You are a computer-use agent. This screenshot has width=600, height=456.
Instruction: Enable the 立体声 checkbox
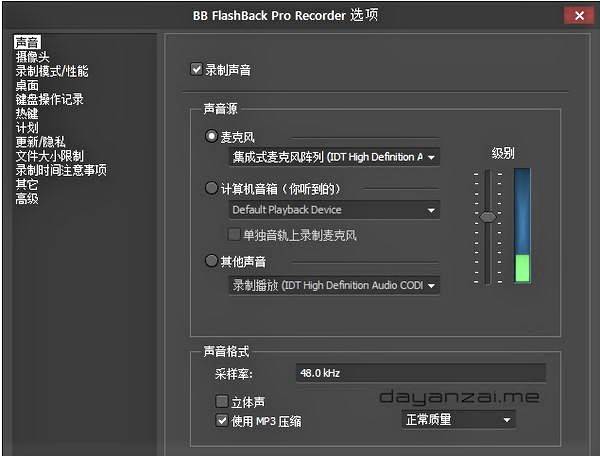(222, 402)
